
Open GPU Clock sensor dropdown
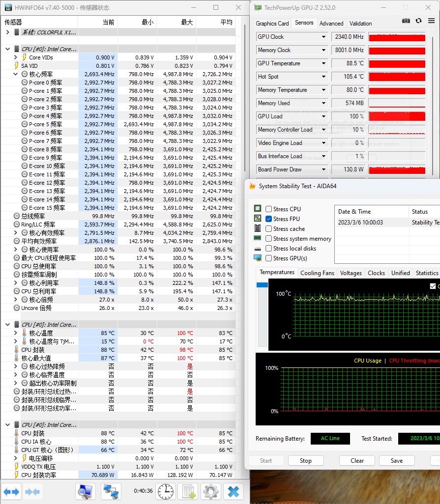(x=323, y=37)
